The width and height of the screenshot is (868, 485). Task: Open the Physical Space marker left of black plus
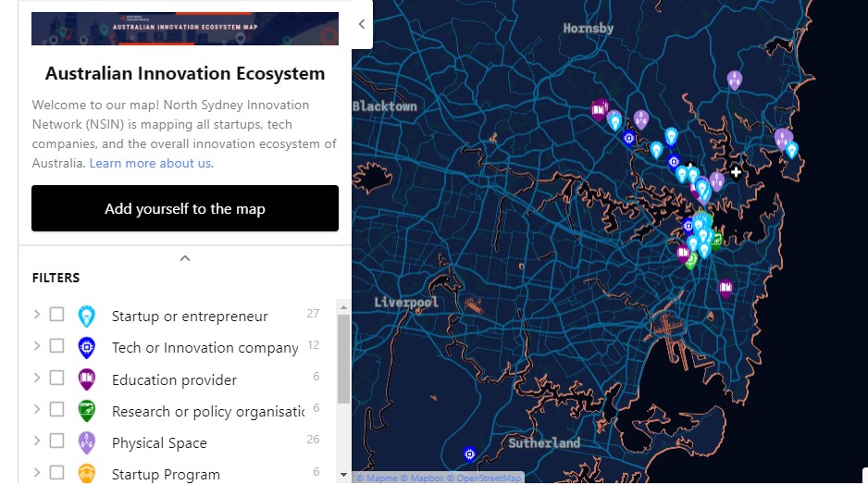[x=717, y=181]
